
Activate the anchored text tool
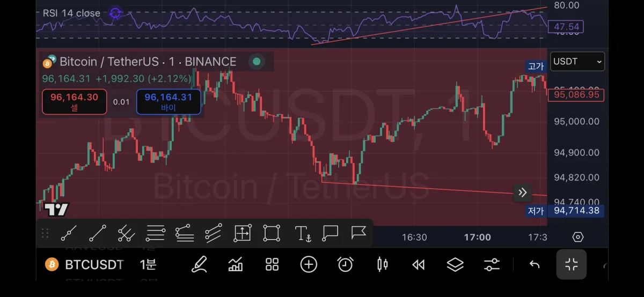point(303,233)
